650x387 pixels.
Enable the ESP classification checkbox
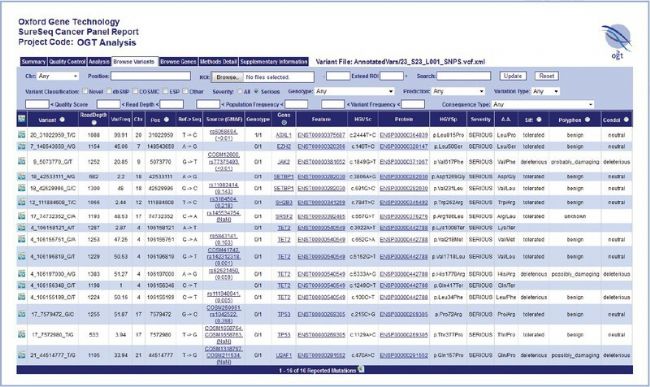point(165,91)
